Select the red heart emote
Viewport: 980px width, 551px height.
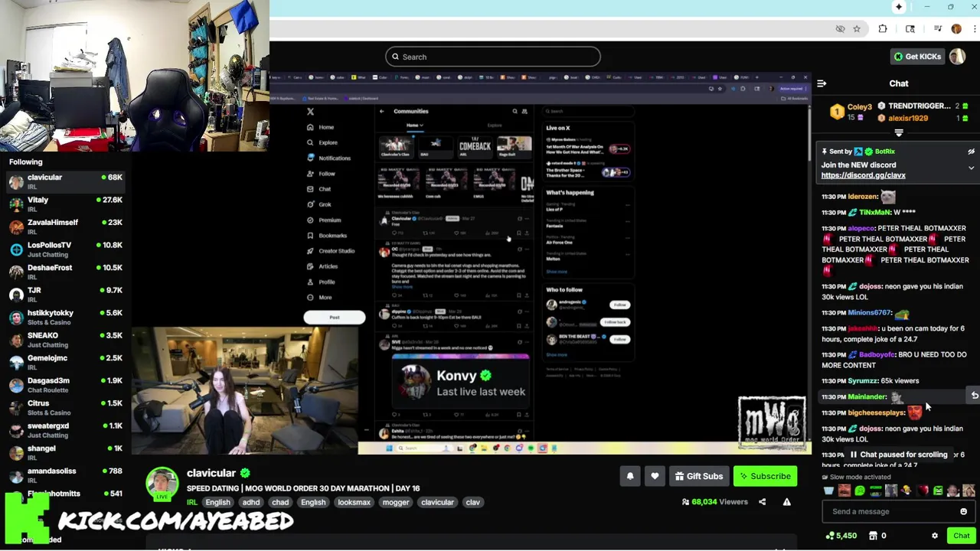pos(922,491)
